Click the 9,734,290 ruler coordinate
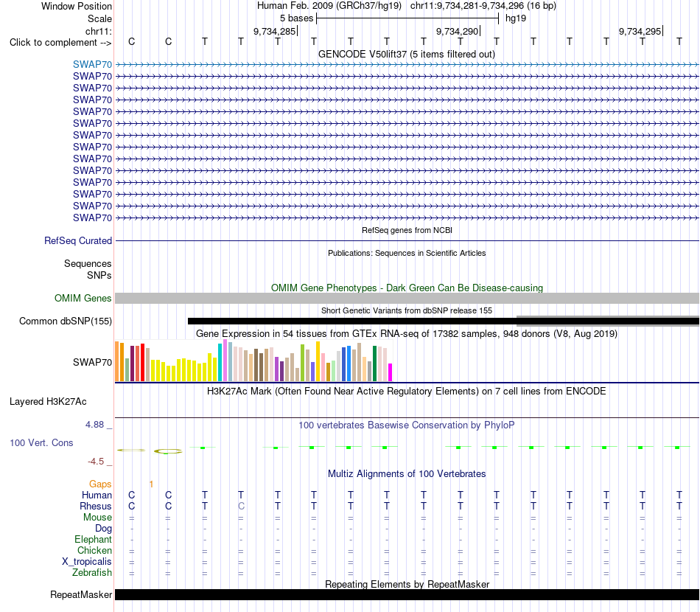The image size is (700, 612). (457, 31)
